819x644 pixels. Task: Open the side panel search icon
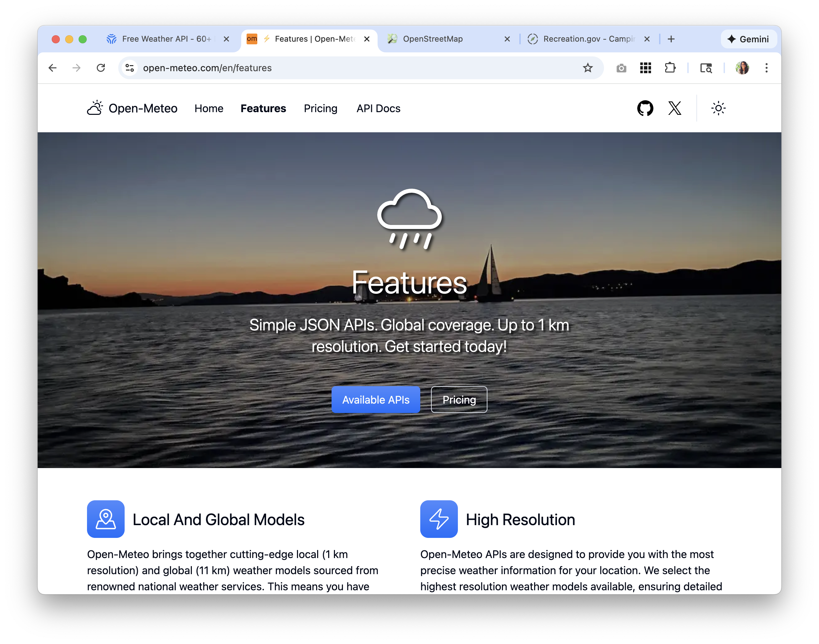(705, 68)
